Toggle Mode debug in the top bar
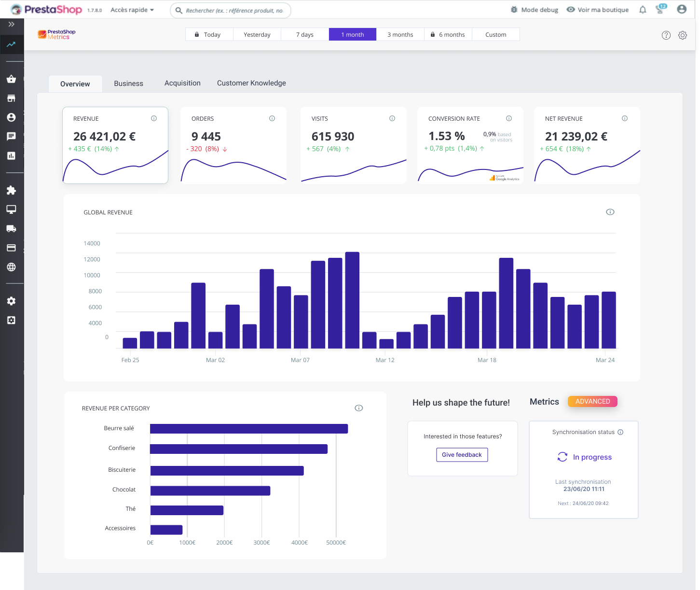700x590 pixels. click(x=534, y=10)
